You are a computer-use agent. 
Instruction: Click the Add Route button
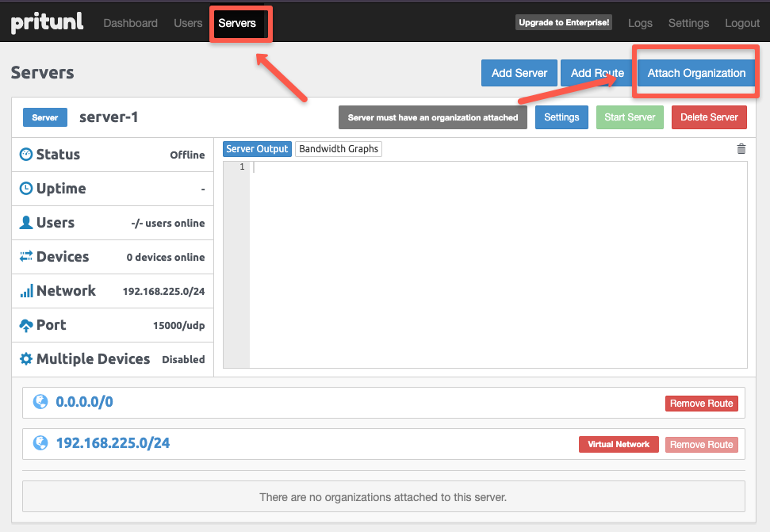(597, 73)
